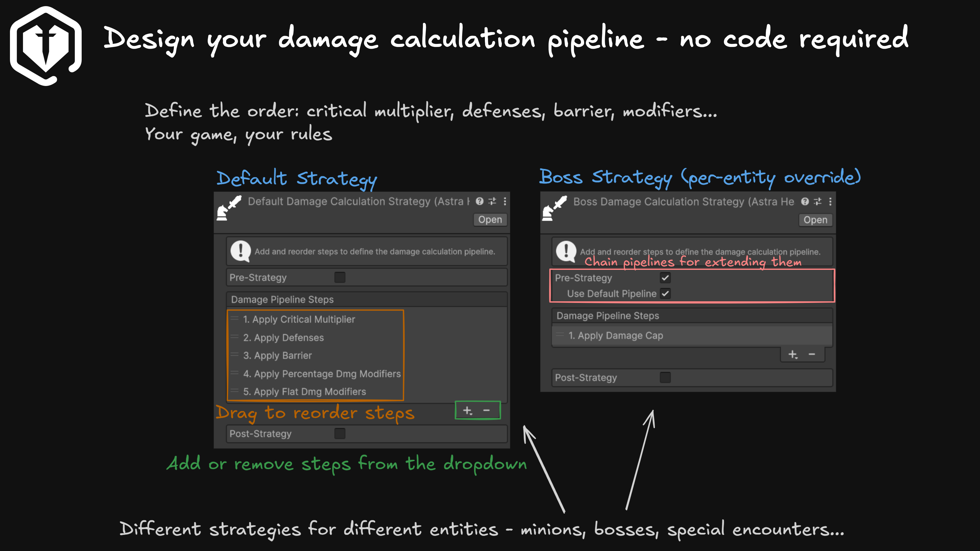The image size is (980, 551).
Task: Uncheck Use Default Pipeline in Boss Strategy
Action: 665,294
